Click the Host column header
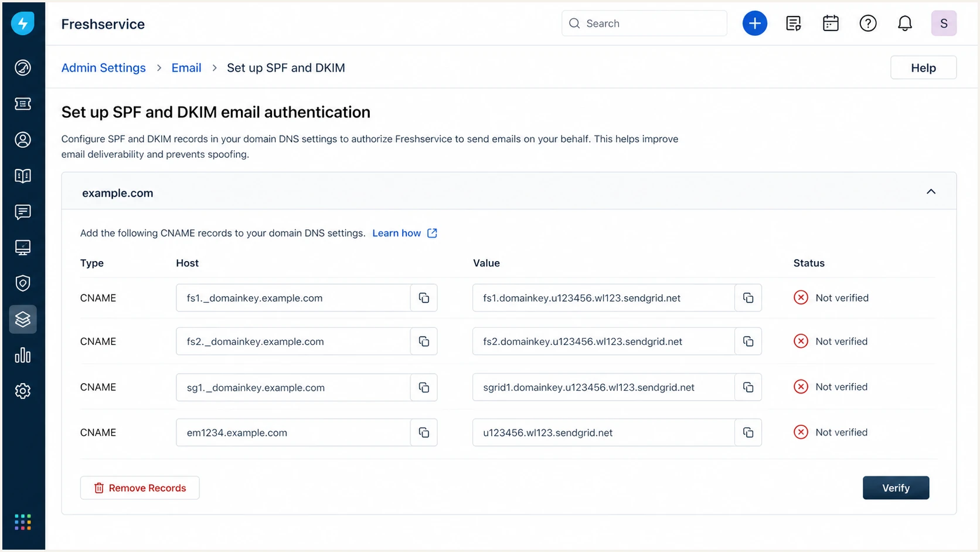Screen dimensions: 980x552 [187, 263]
